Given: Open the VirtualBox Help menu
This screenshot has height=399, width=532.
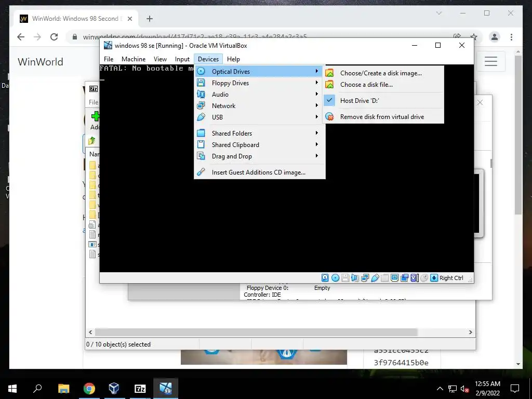Looking at the screenshot, I should pos(233,59).
